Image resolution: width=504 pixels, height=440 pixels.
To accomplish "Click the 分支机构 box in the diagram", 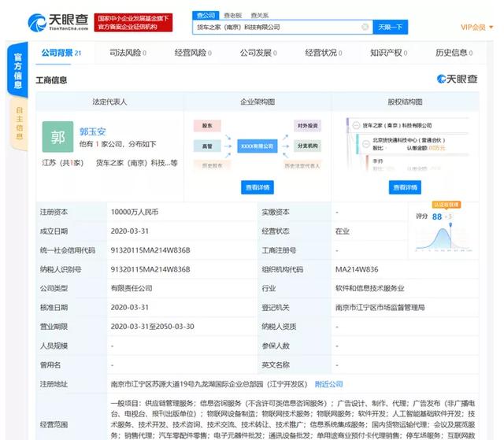I will 307,146.
